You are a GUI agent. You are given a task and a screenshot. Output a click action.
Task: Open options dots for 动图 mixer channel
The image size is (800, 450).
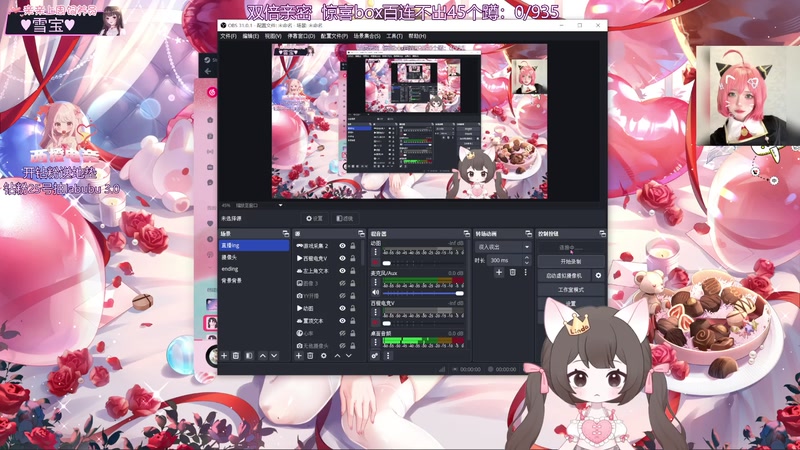pos(376,252)
